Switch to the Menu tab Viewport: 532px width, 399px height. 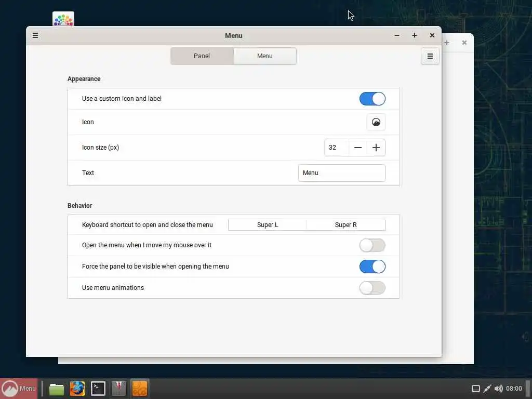(x=265, y=56)
